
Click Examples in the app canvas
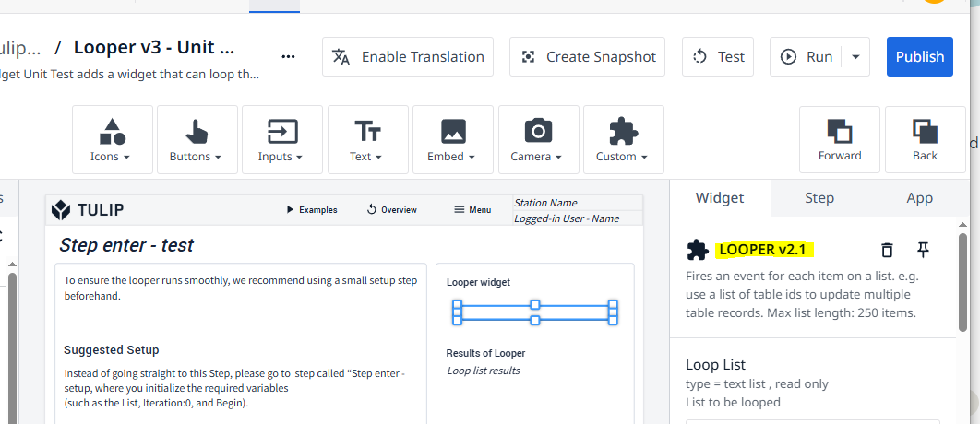point(312,210)
